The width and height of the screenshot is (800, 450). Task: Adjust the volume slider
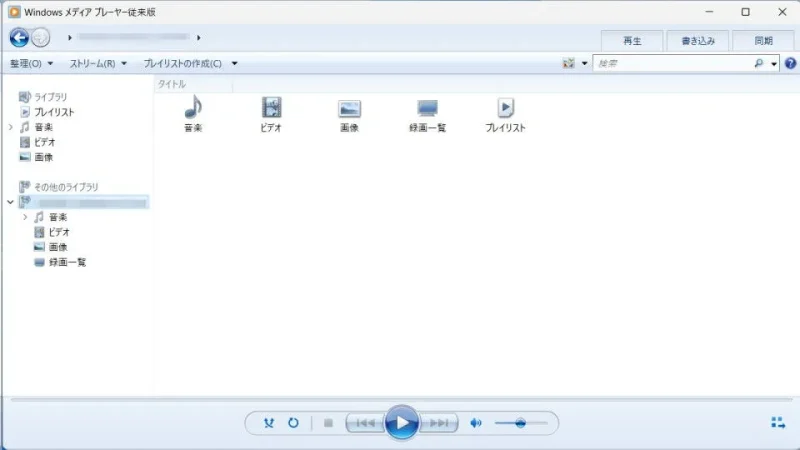coord(520,423)
